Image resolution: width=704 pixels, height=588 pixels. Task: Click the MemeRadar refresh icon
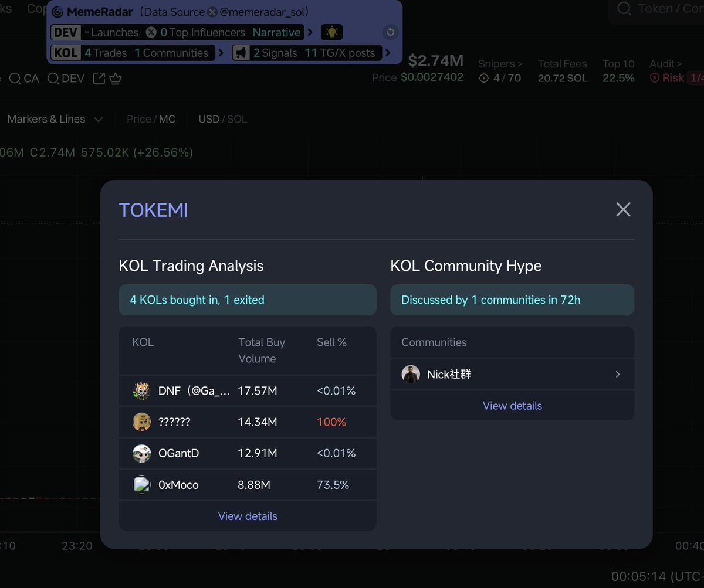390,33
